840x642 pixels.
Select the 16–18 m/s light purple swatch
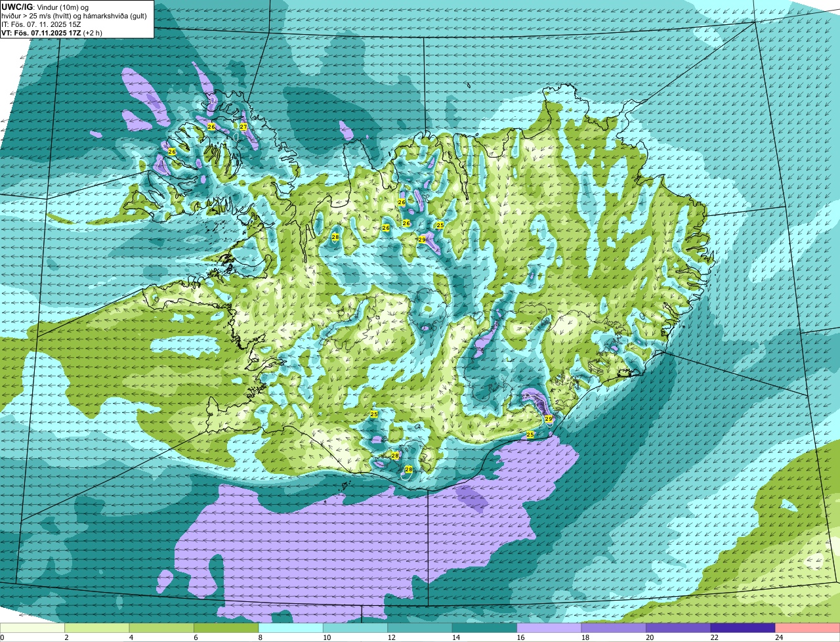tap(550, 628)
